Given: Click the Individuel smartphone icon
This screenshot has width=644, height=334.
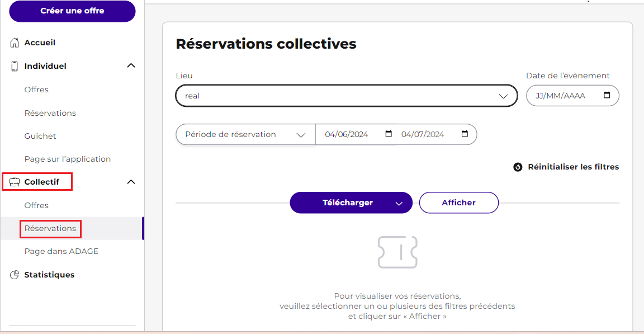Looking at the screenshot, I should tap(15, 66).
